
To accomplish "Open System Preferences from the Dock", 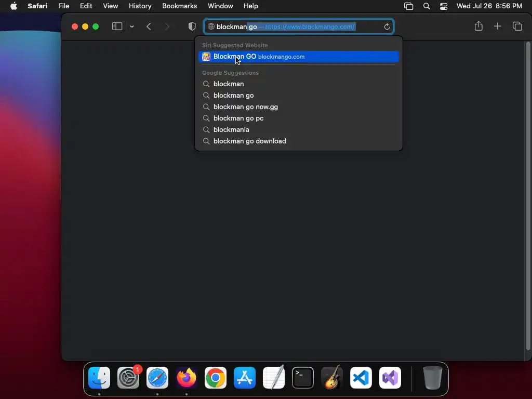I will pyautogui.click(x=128, y=378).
